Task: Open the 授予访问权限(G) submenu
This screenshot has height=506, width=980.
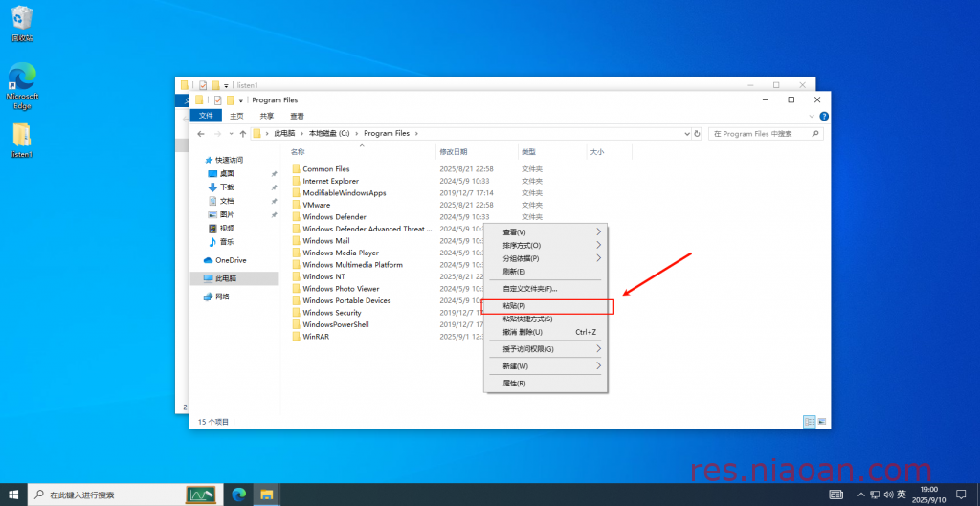Action: pyautogui.click(x=545, y=348)
